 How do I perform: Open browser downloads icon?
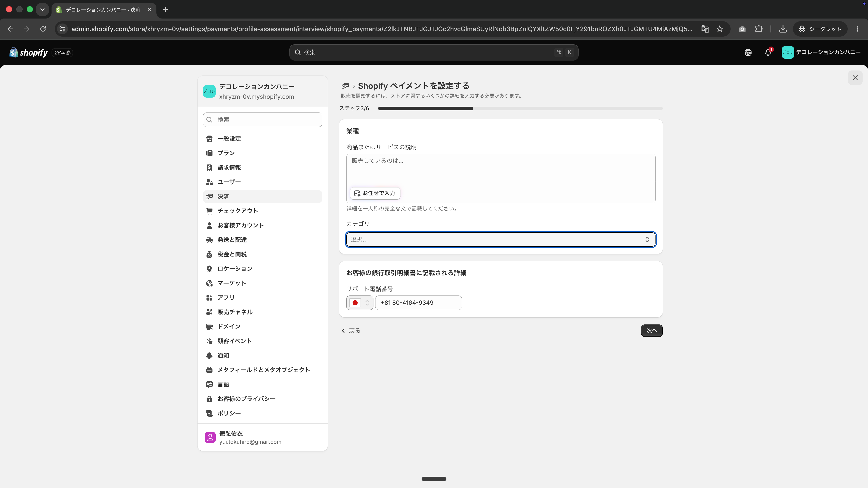783,29
